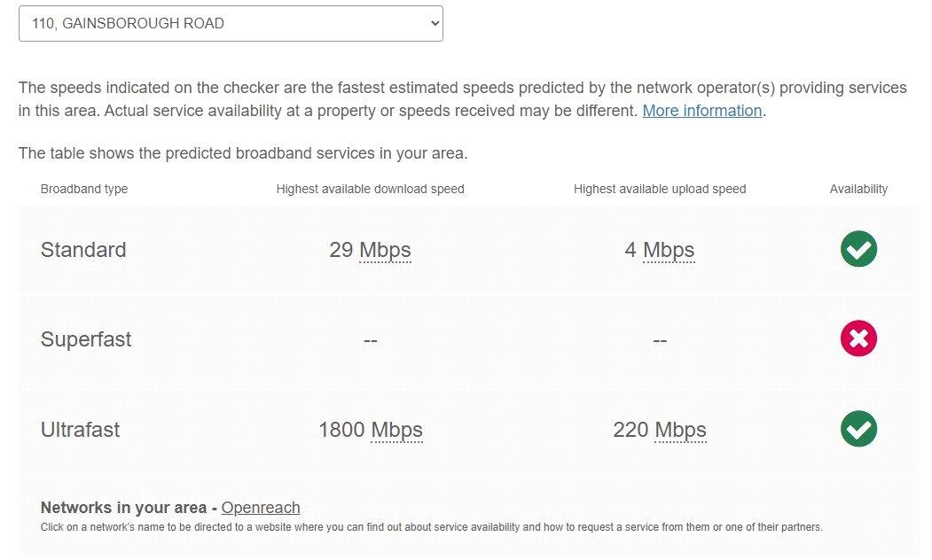Click the Availability column header

(858, 189)
